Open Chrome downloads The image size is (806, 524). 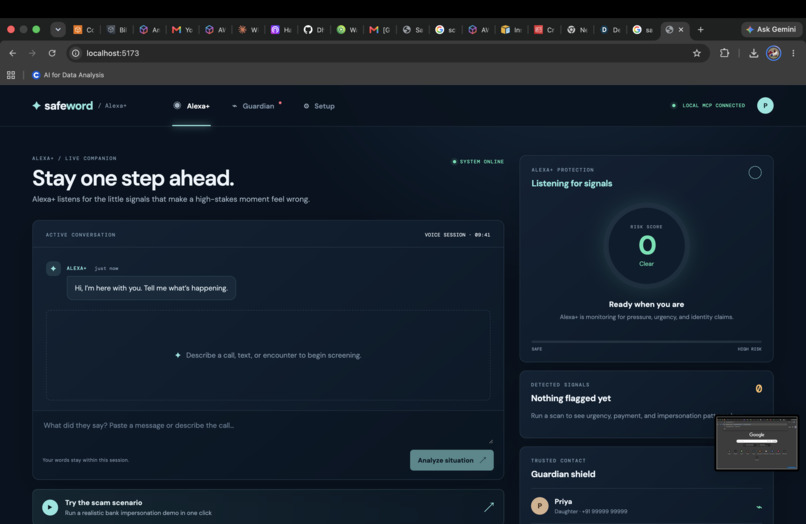754,53
